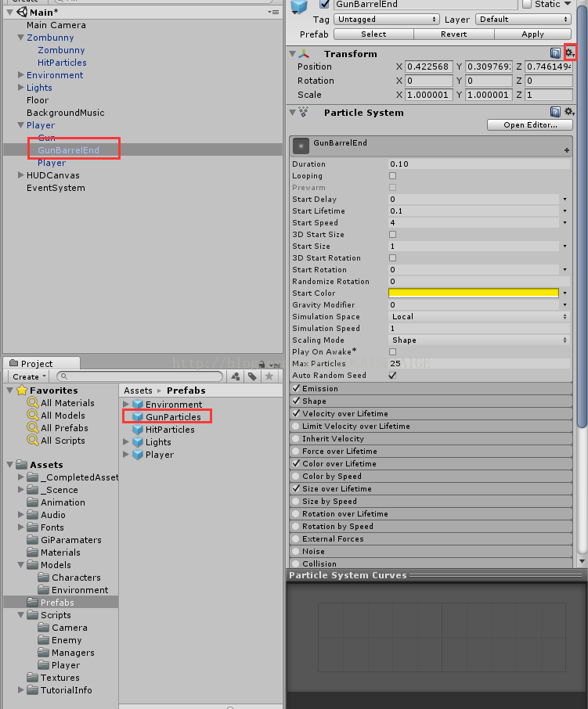The height and width of the screenshot is (709, 588).
Task: Open All Scripts favorite search
Action: tap(56, 441)
